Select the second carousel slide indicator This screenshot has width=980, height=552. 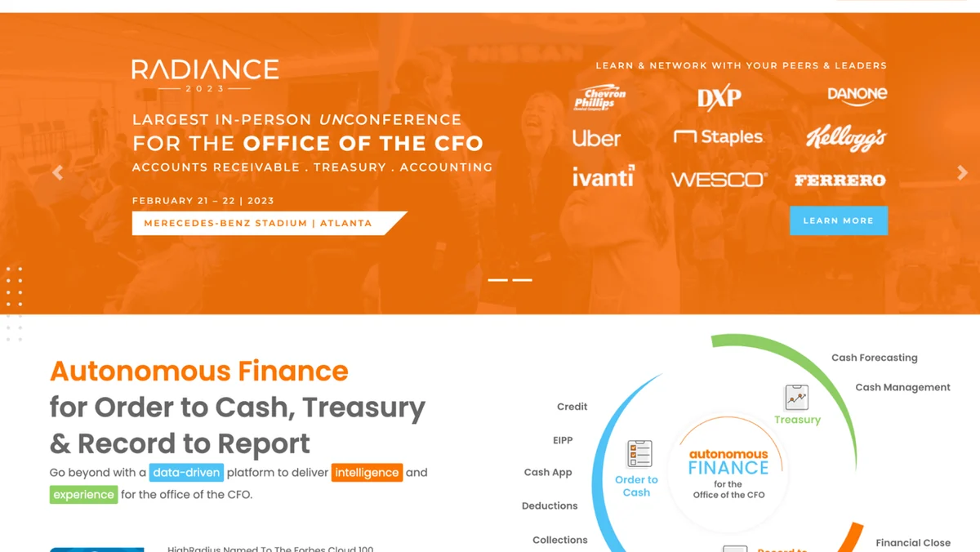523,280
